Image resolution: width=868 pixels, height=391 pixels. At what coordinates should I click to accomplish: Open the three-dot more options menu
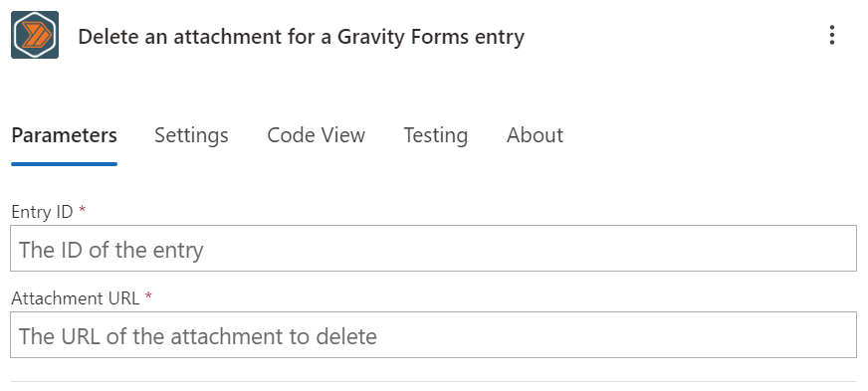click(831, 36)
